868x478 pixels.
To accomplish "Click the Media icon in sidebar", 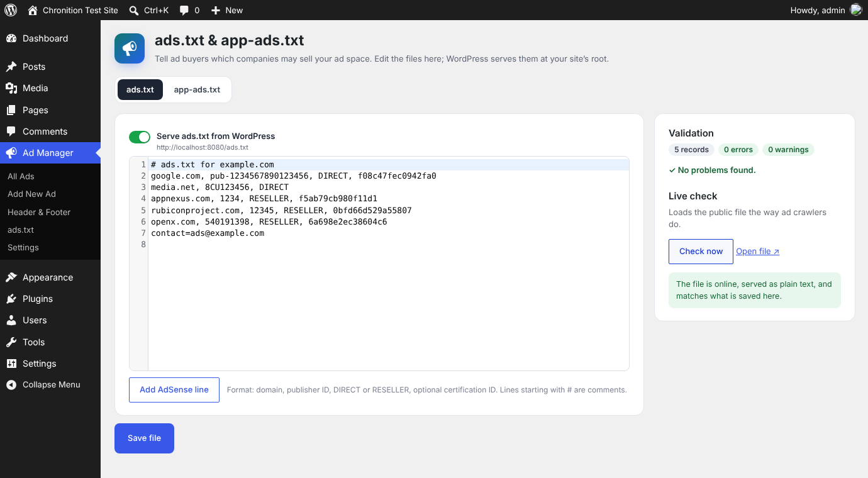I will (x=11, y=88).
